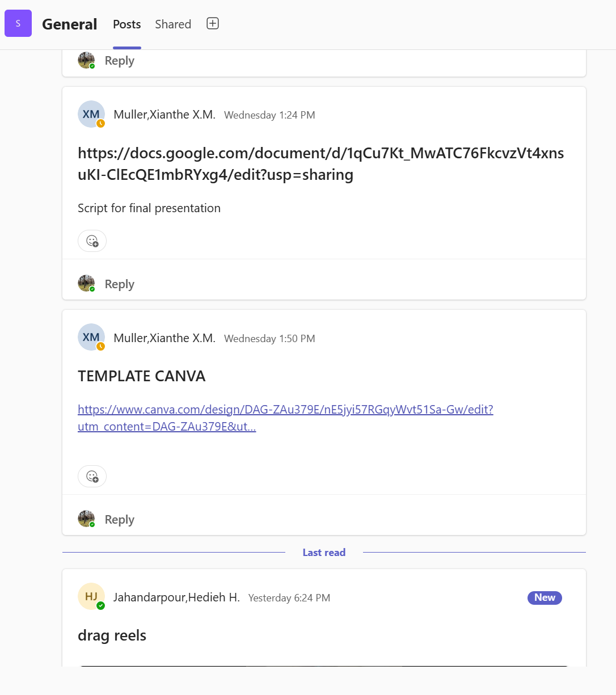Select Muller,Xianthe's name on the 1:50 PM message
This screenshot has height=695, width=616.
(x=164, y=338)
